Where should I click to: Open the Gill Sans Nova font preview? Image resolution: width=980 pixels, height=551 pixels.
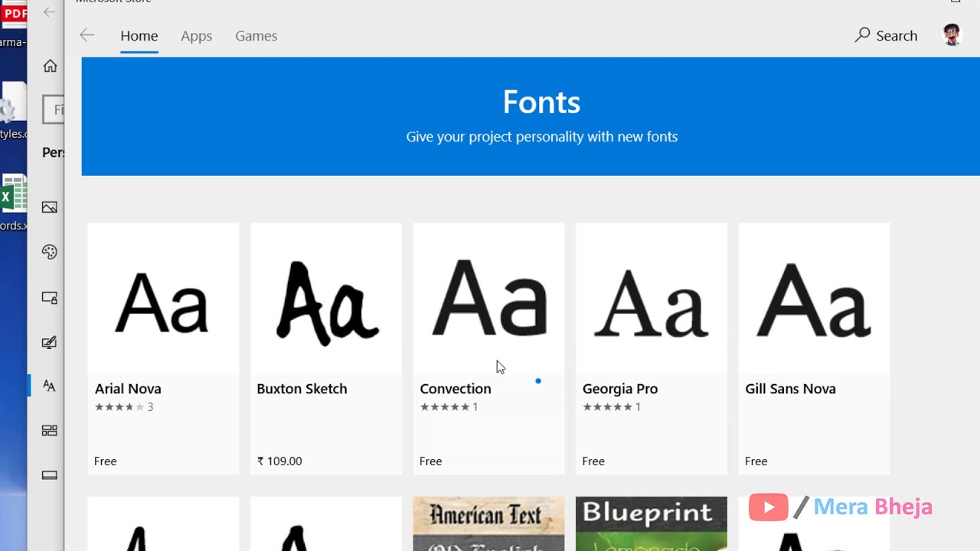pyautogui.click(x=814, y=299)
